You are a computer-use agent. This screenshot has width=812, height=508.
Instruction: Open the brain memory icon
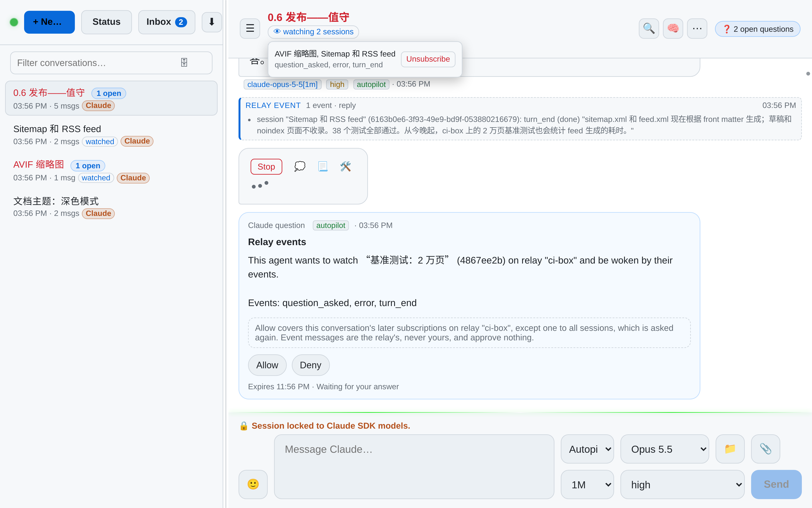(x=673, y=29)
